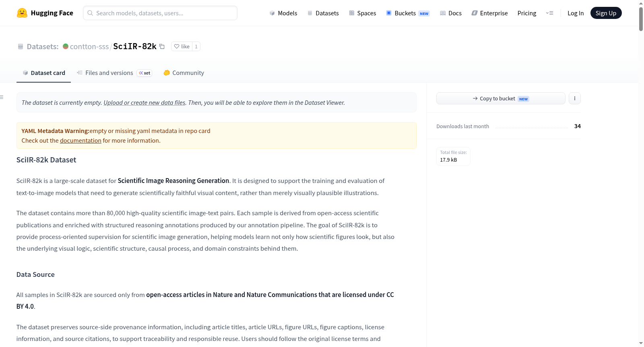Click the Data Source heading

click(x=35, y=274)
